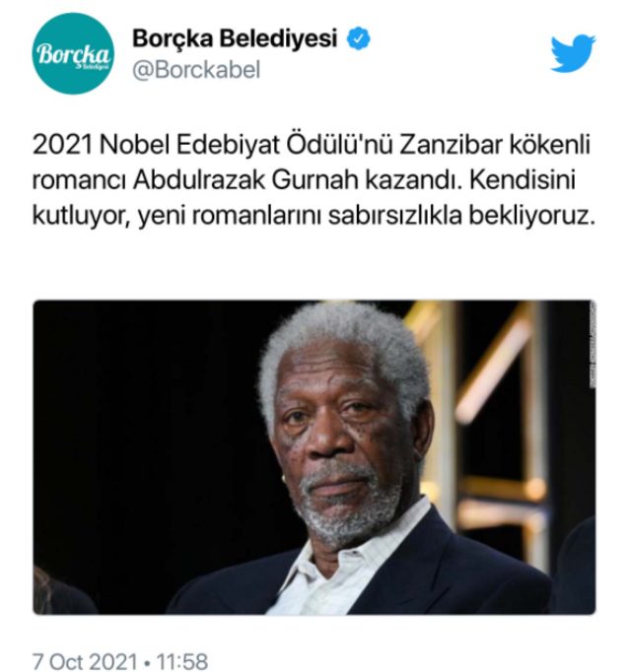The height and width of the screenshot is (672, 631).
Task: Click the phrase Nobel Edebiyat Ödülü'nü
Action: pos(245,145)
